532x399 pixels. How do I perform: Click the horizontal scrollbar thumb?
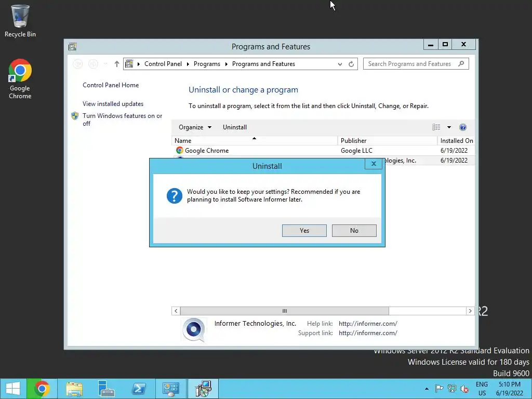point(285,311)
